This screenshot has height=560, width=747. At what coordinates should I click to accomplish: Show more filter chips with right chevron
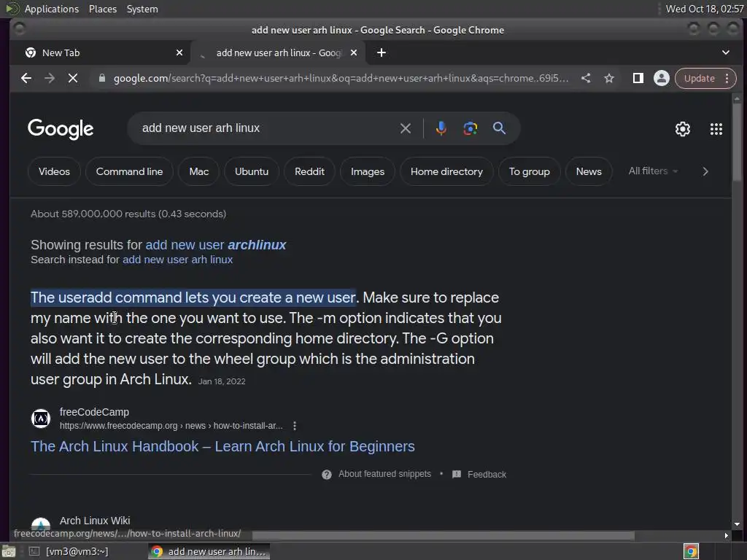[705, 171]
